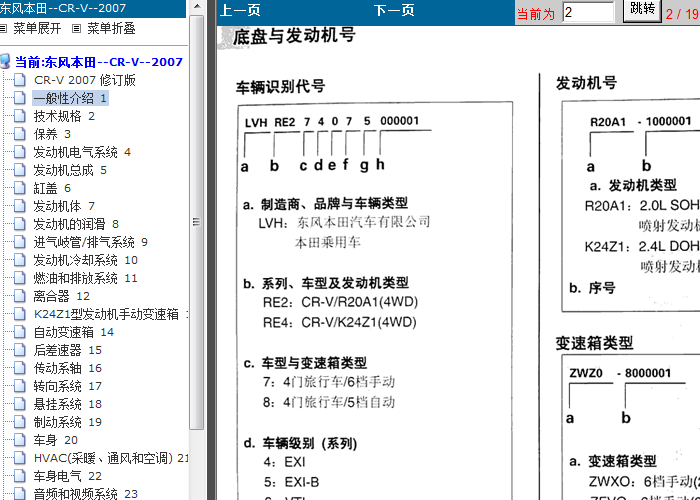Viewport: 700px width, 500px height.
Task: Open HVAC(采暖、通风和空调) chapter
Action: (111, 458)
